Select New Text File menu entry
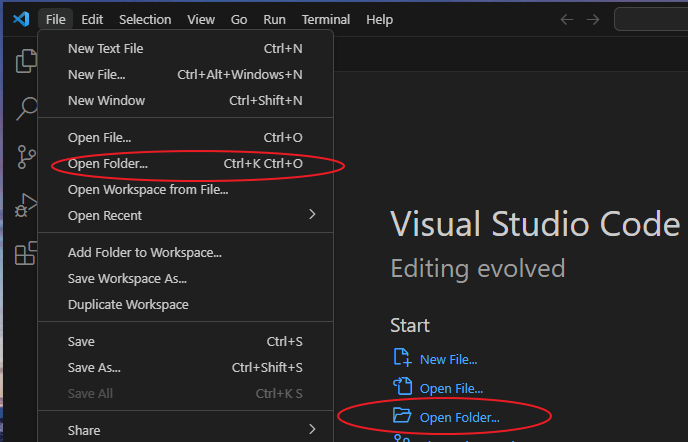Screen dimensions: 688x442 pyautogui.click(x=106, y=48)
